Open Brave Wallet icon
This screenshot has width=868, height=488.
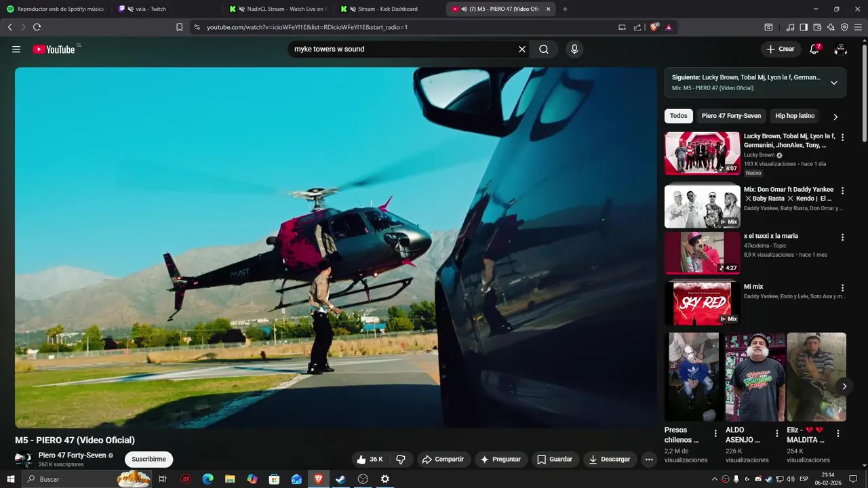(x=817, y=27)
